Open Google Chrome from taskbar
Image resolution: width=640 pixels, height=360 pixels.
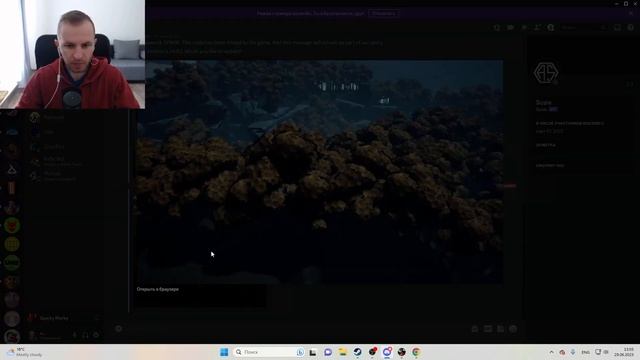[x=416, y=352]
